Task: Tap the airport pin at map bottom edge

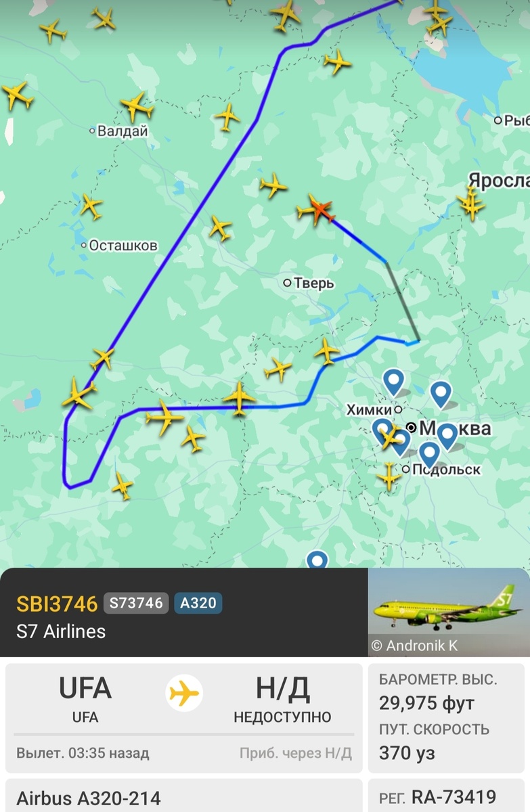Action: click(317, 560)
